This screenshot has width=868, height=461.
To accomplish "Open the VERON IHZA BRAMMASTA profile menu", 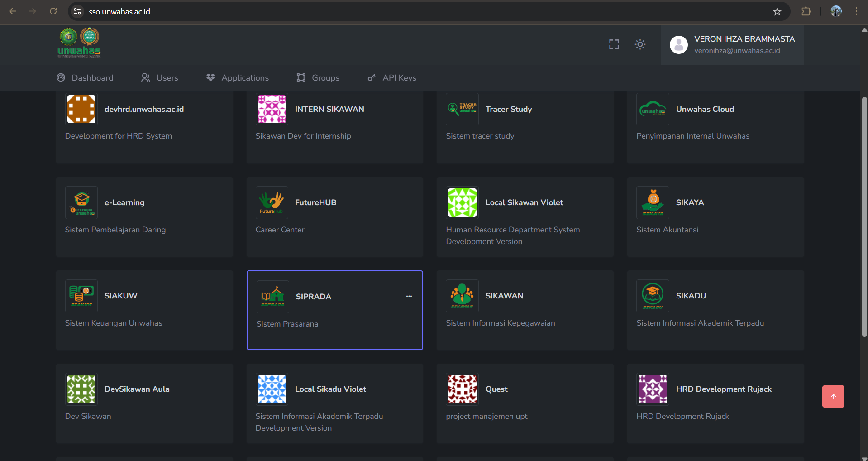I will [x=732, y=44].
